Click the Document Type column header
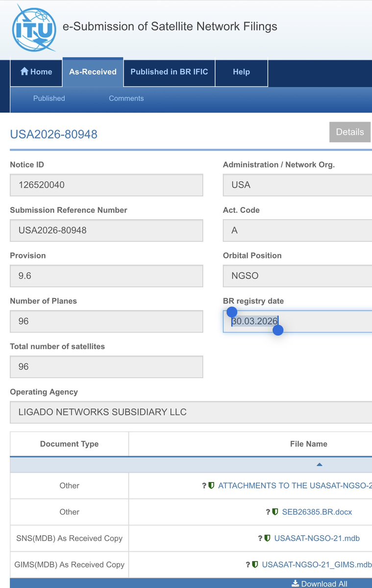This screenshot has height=588, width=372. point(69,444)
